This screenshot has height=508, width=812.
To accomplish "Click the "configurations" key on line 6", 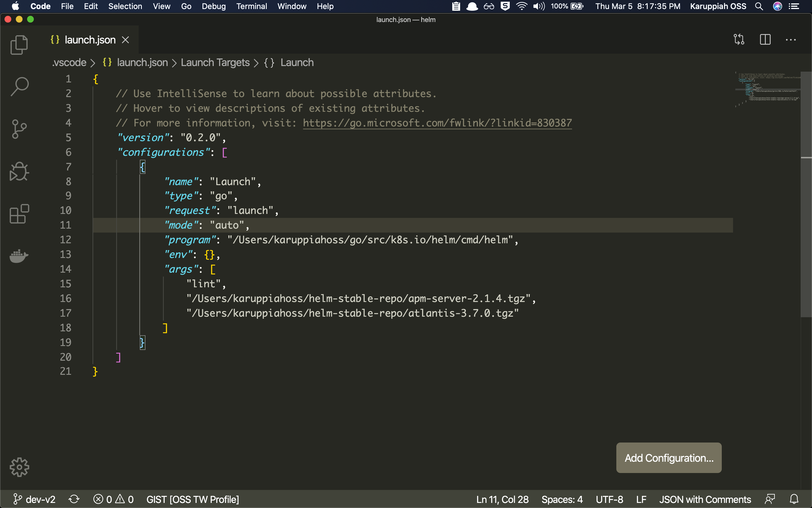I will tap(164, 152).
